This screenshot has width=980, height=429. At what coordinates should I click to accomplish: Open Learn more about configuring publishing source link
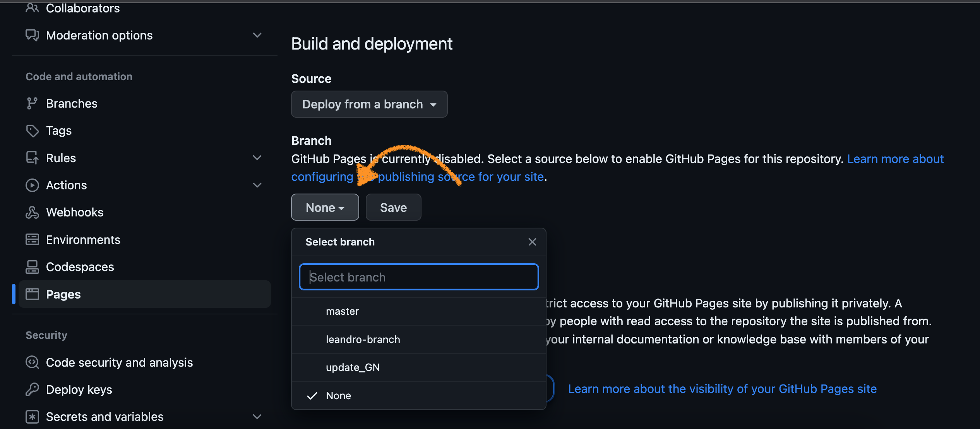pos(418,177)
